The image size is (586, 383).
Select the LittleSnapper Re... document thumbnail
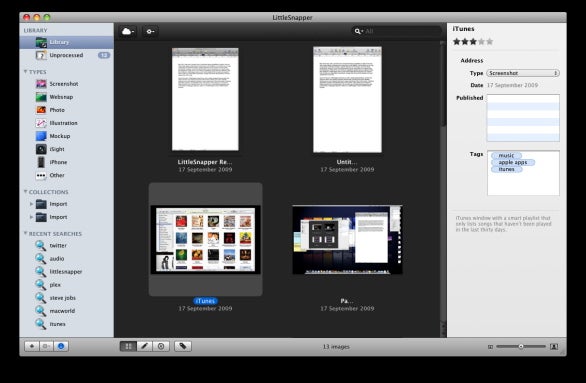[x=205, y=99]
